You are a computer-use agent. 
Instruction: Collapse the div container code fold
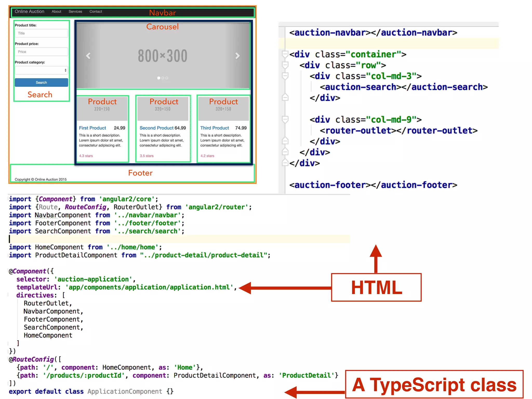[285, 54]
